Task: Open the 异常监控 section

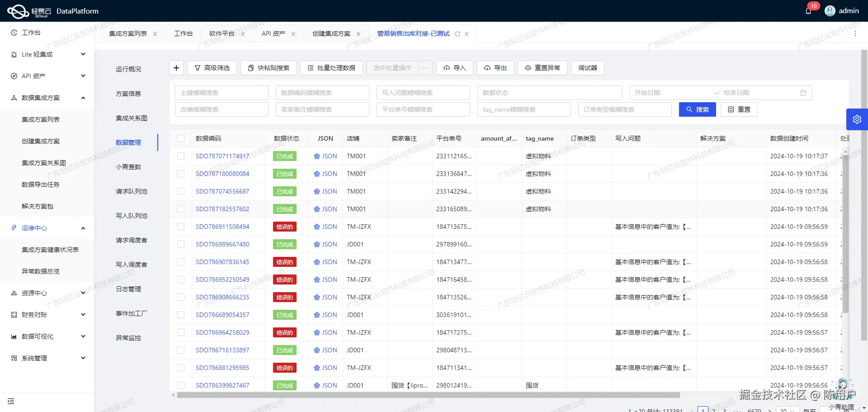Action: click(x=128, y=338)
